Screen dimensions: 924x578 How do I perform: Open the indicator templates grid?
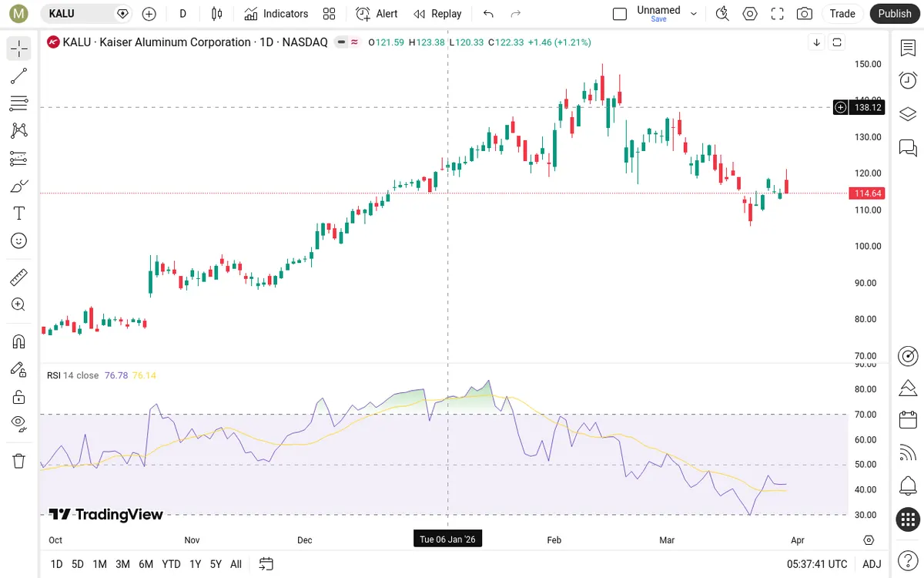330,14
